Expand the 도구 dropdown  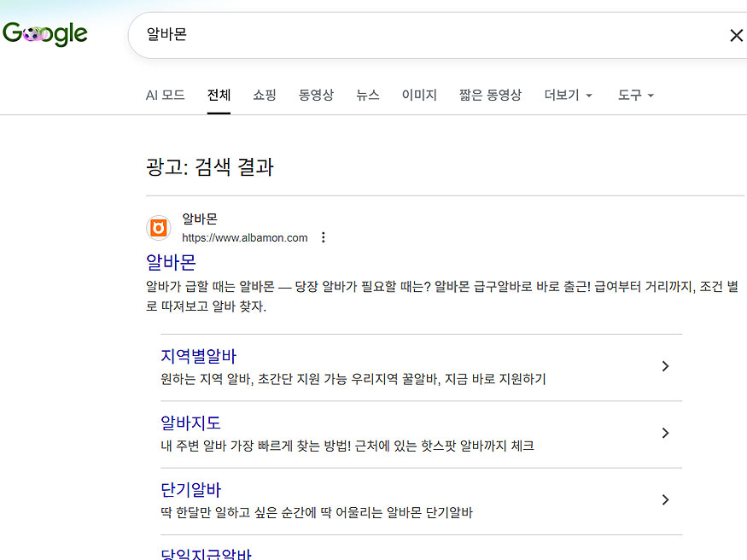point(635,95)
